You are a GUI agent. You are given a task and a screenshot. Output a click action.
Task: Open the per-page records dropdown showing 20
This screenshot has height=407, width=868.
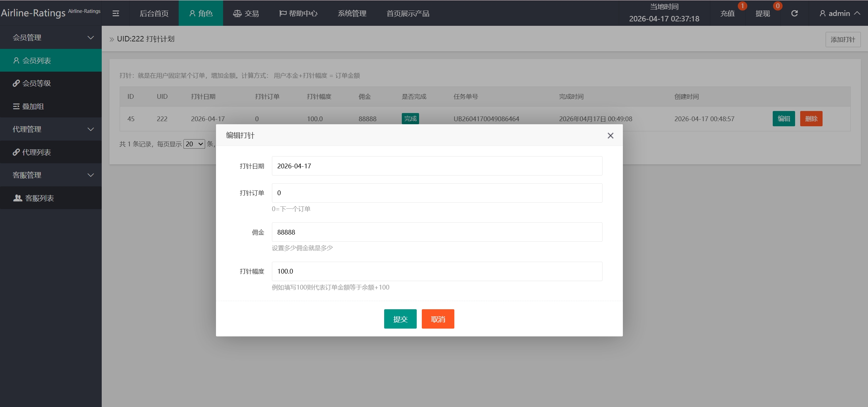194,144
